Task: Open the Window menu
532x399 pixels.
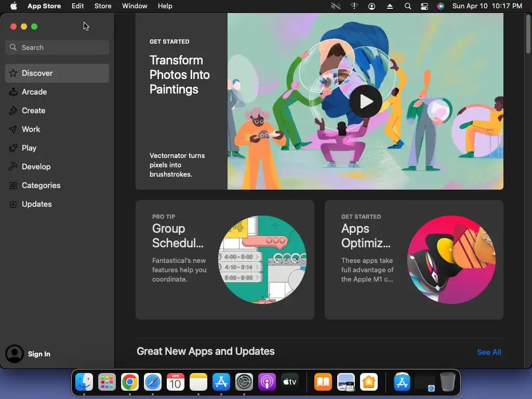Action: (135, 6)
